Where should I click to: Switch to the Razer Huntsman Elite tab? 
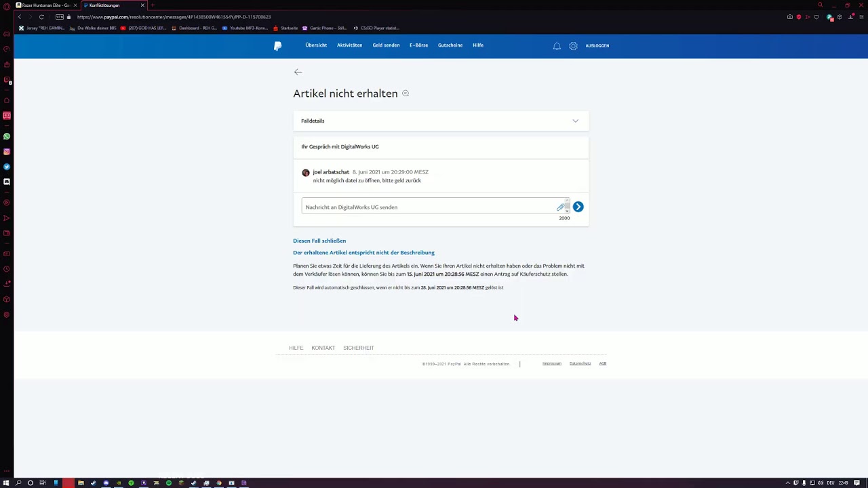46,5
